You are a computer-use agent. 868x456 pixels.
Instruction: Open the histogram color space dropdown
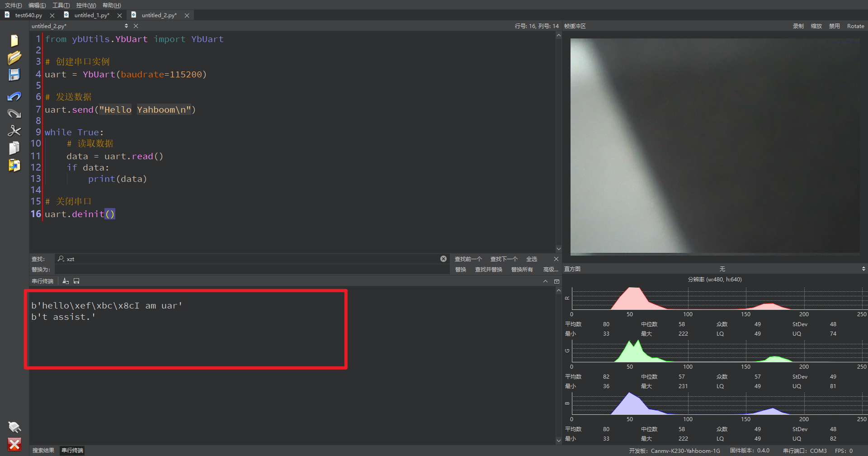tap(863, 269)
